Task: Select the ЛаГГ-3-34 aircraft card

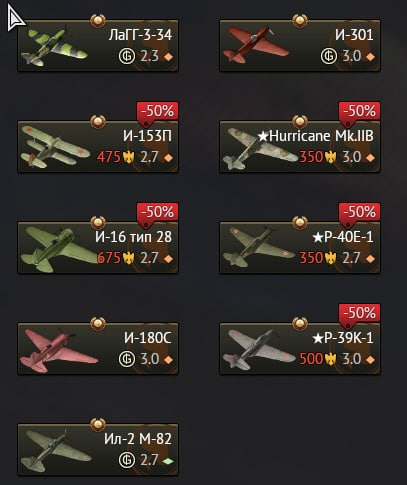Action: pyautogui.click(x=98, y=45)
